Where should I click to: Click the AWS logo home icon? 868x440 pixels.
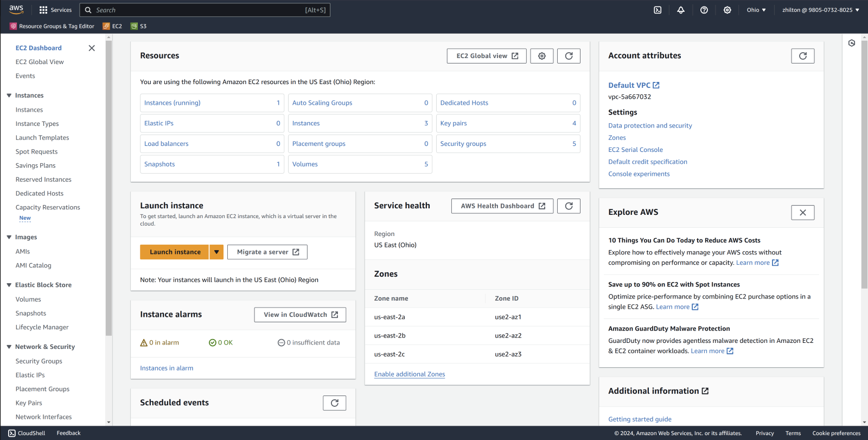coord(16,9)
